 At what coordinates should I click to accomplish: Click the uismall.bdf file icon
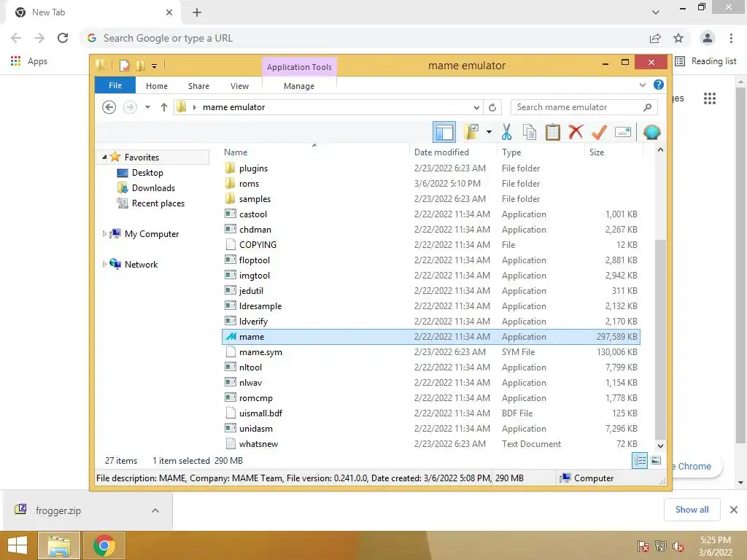(231, 413)
